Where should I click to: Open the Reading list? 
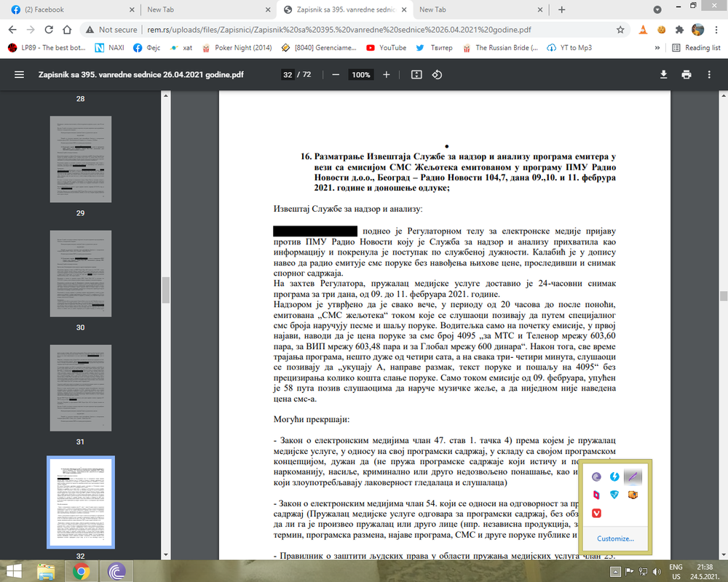tap(697, 48)
